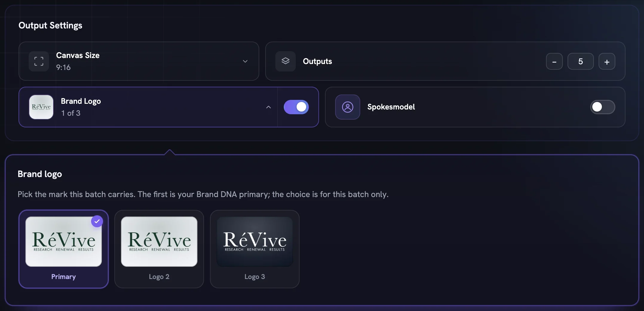Click the 'Brand logo' panel heading

[40, 174]
